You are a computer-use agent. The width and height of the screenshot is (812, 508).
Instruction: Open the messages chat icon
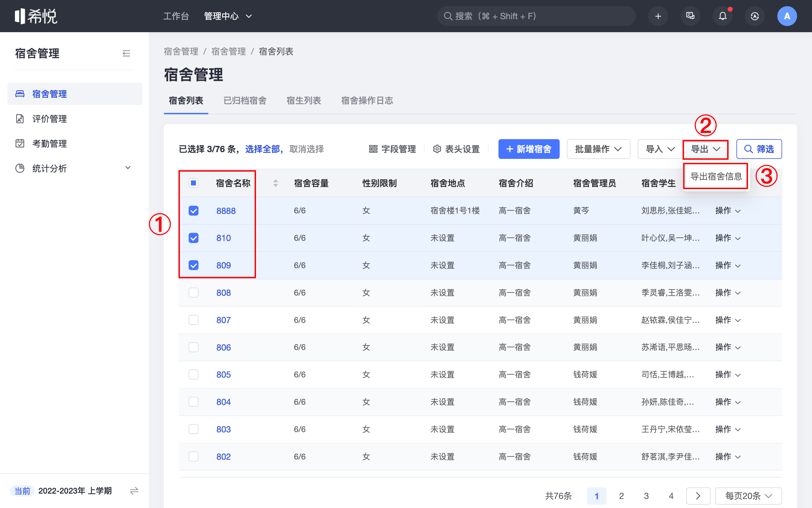(x=690, y=16)
